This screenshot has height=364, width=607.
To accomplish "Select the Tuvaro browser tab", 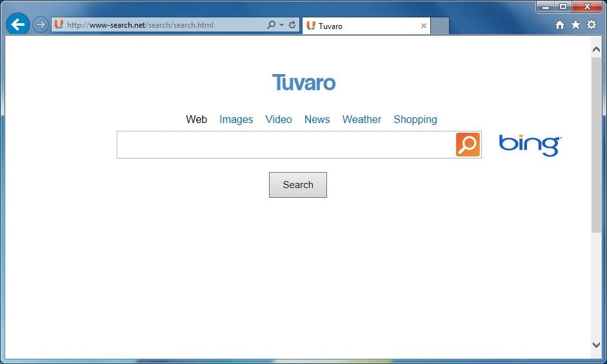I will [x=366, y=26].
